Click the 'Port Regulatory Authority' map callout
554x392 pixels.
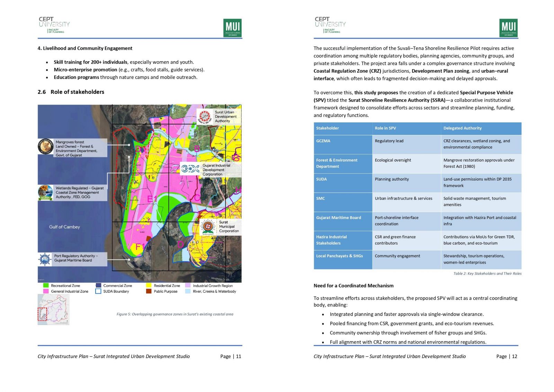coord(72,259)
